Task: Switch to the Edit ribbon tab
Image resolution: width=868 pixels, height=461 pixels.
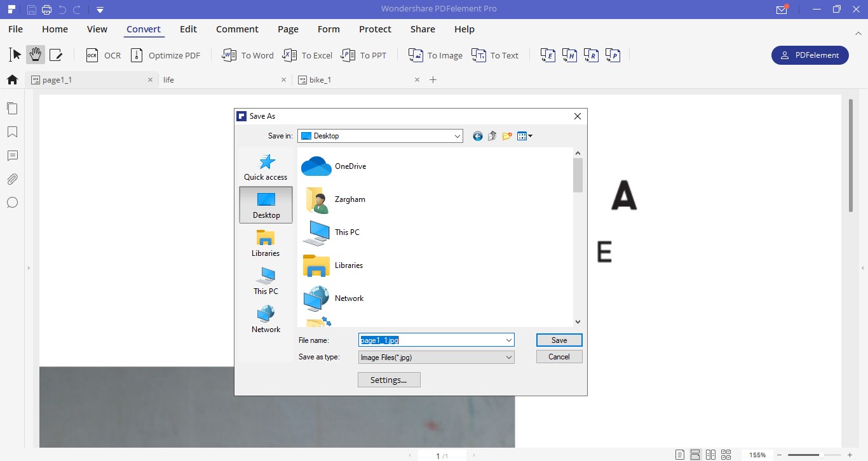Action: pyautogui.click(x=188, y=29)
